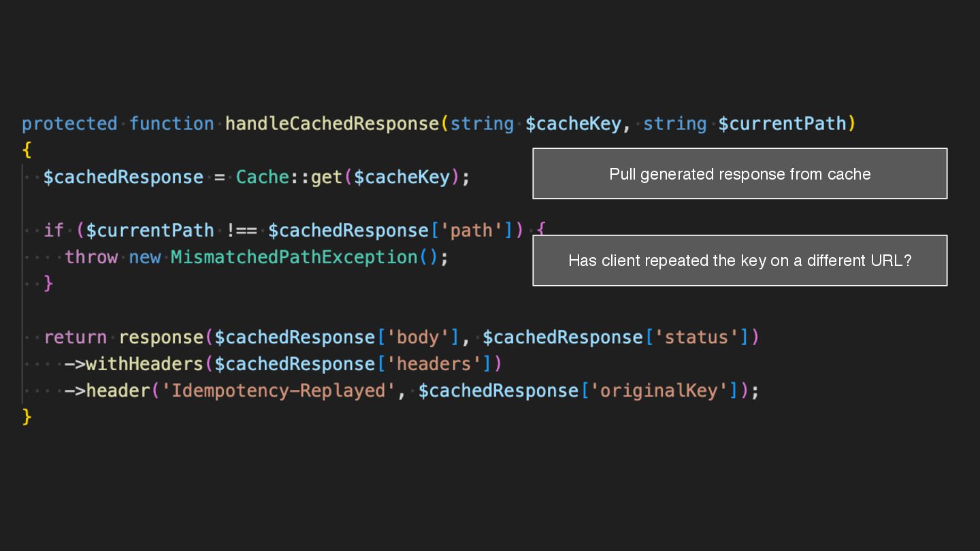Image resolution: width=980 pixels, height=551 pixels.
Task: Click the MismatchedPathException class name
Action: pyautogui.click(x=294, y=257)
